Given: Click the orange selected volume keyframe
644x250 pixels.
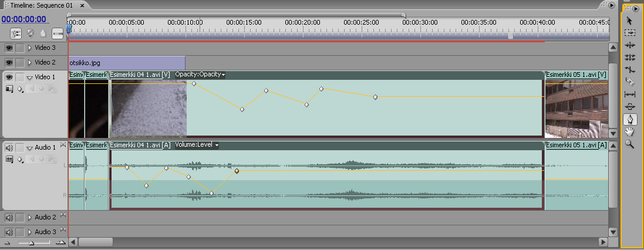Looking at the screenshot, I should 237,171.
